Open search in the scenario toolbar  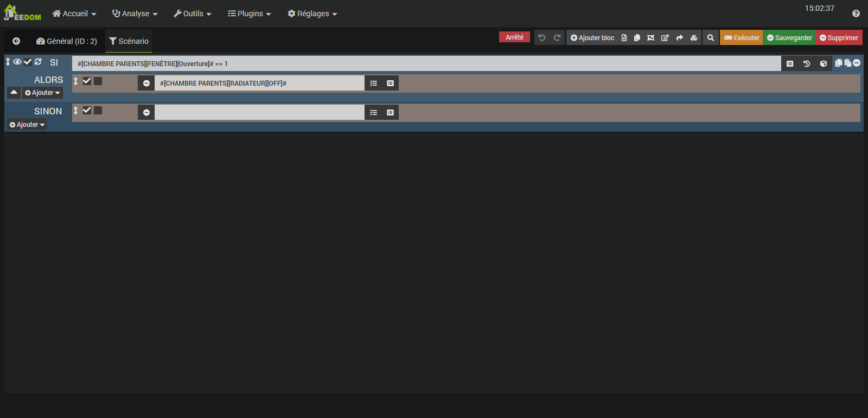(x=711, y=37)
